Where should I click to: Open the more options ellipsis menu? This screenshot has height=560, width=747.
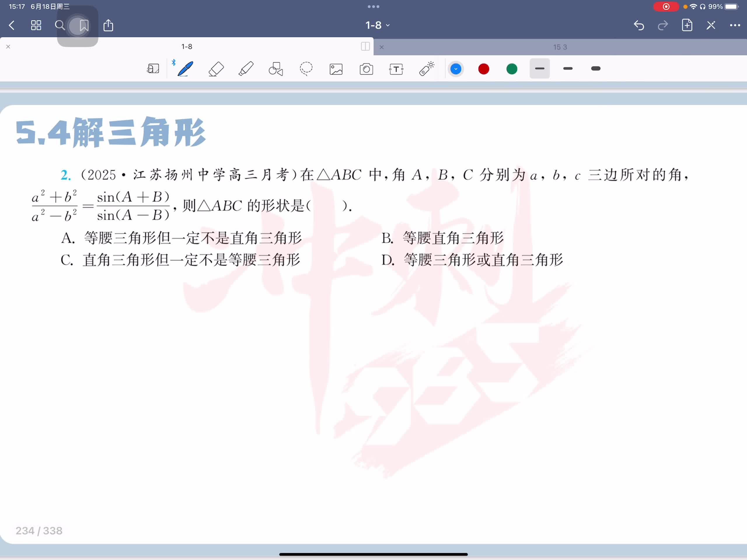[x=734, y=25]
